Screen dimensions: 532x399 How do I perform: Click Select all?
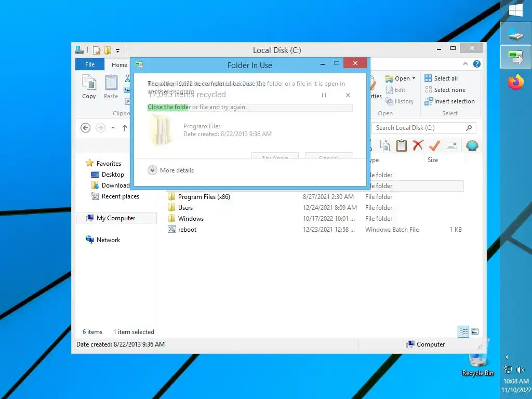tap(441, 78)
